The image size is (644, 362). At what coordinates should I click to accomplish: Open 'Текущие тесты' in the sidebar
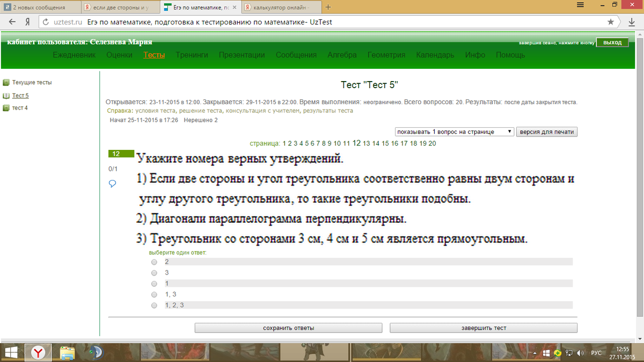[x=32, y=83]
